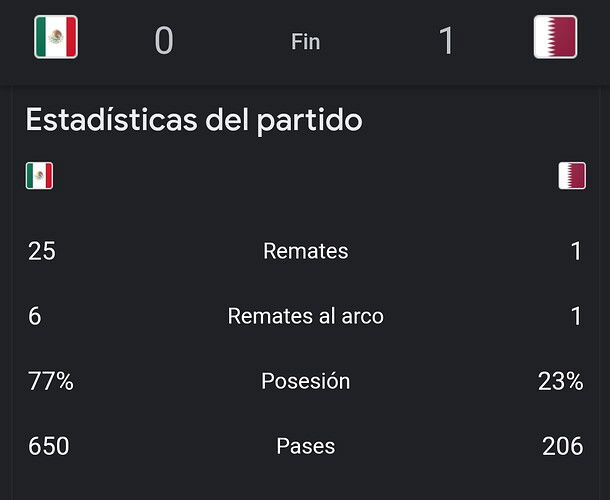610x500 pixels.
Task: Click Mexico's 77% possession value
Action: click(51, 381)
